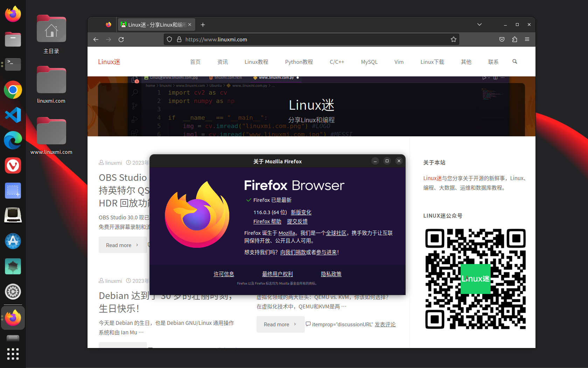Launch Google Chrome from the dock
The image size is (588, 368).
[13, 90]
